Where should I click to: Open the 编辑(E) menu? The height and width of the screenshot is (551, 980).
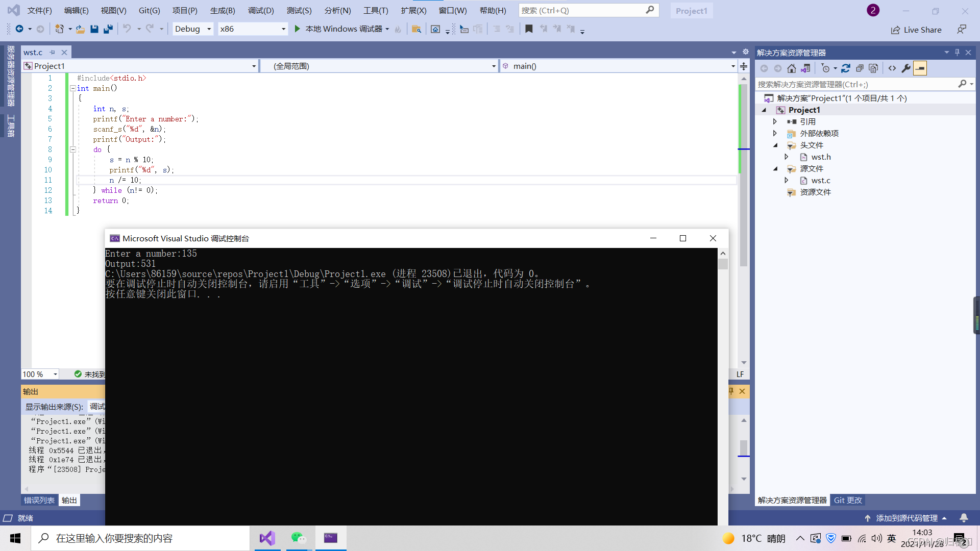click(x=76, y=10)
